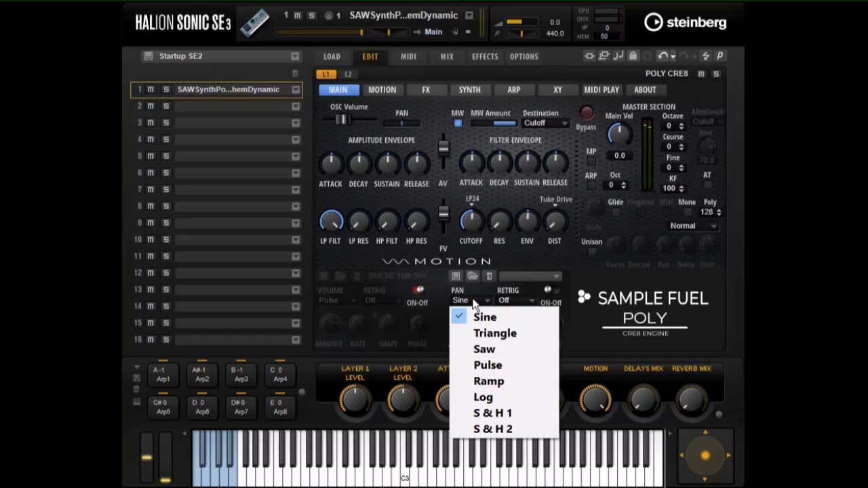The width and height of the screenshot is (868, 488).
Task: Click the red Bypass button
Action: tap(587, 113)
